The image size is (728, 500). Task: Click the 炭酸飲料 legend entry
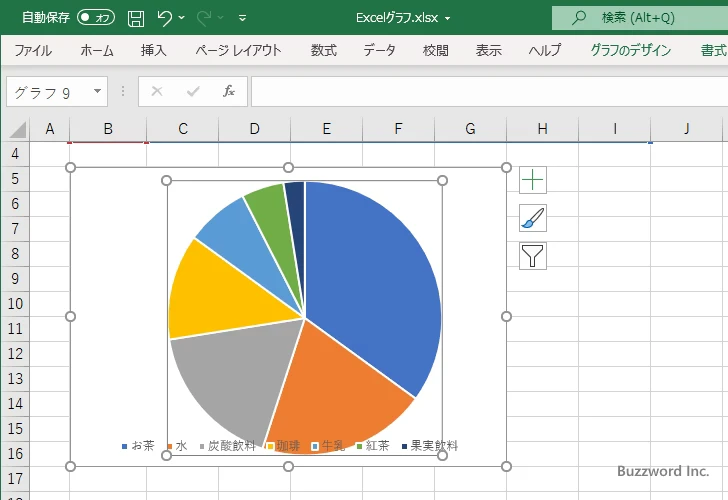click(x=228, y=446)
